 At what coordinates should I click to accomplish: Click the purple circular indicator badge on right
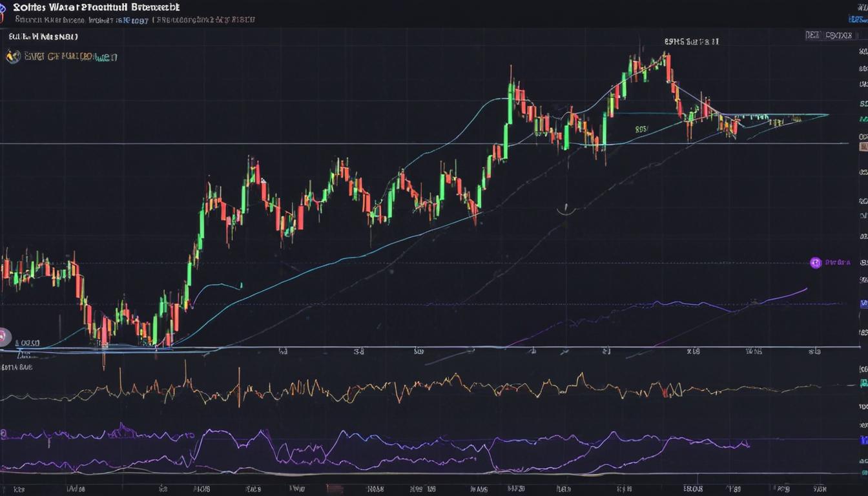pyautogui.click(x=816, y=262)
